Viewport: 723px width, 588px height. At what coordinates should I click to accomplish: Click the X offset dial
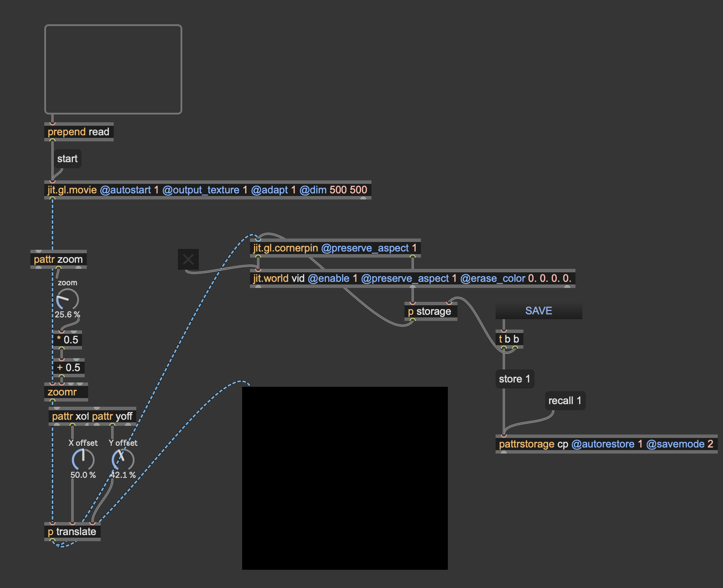tap(83, 460)
